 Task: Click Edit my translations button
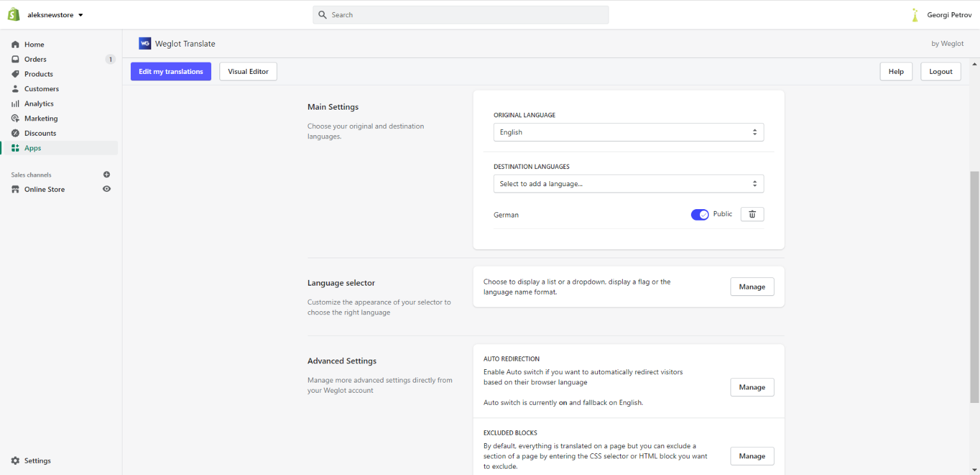171,71
